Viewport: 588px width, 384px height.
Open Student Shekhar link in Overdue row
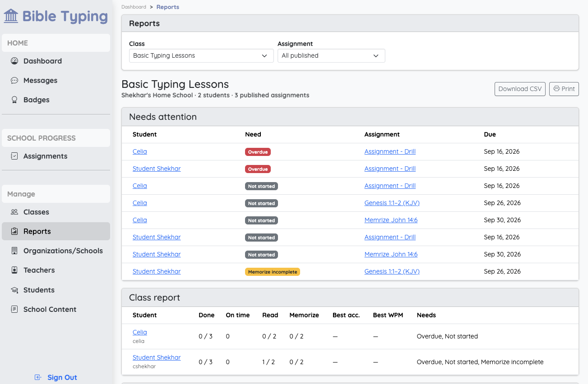click(x=157, y=169)
